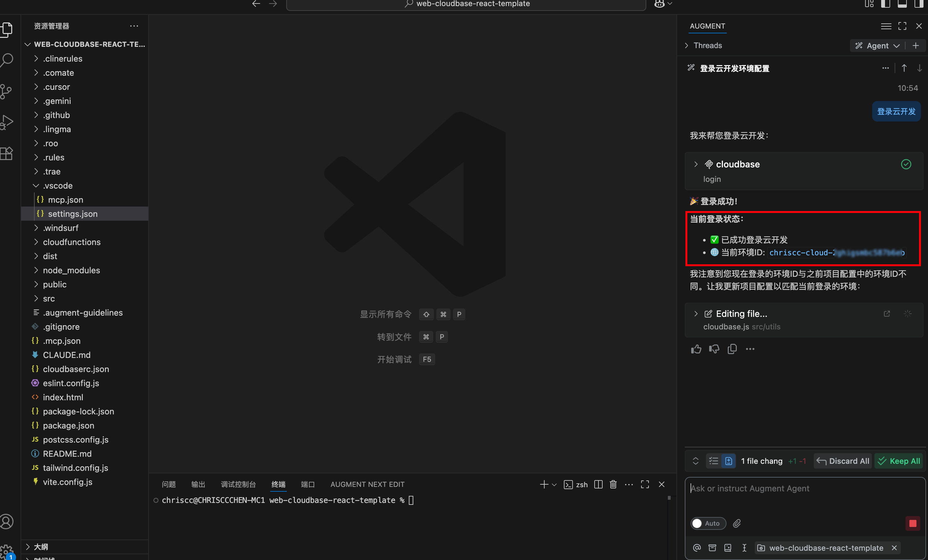Image resolution: width=928 pixels, height=560 pixels.
Task: Switch to the 调试控制台 tab
Action: point(238,484)
